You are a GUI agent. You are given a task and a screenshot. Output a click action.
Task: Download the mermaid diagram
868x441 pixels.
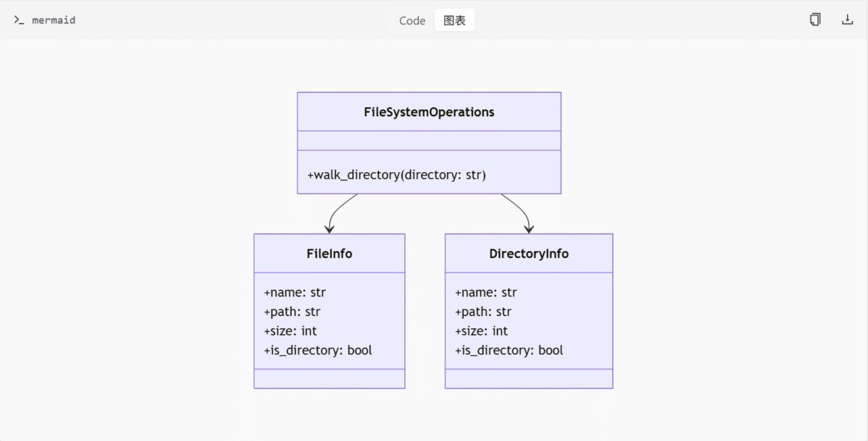848,20
